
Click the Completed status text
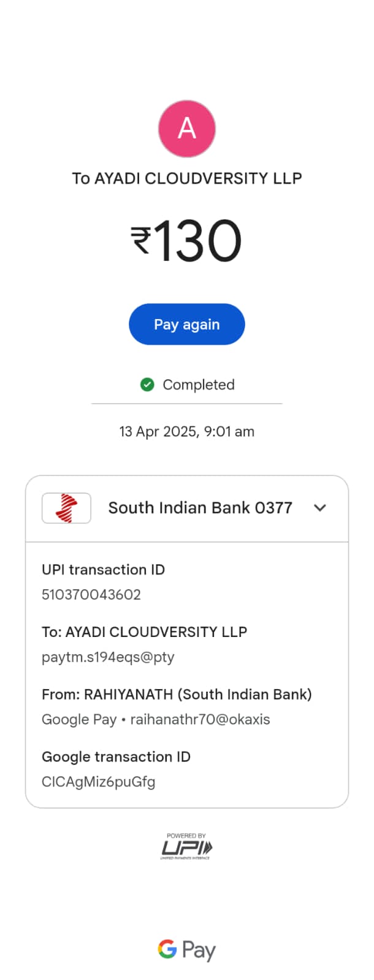(198, 385)
